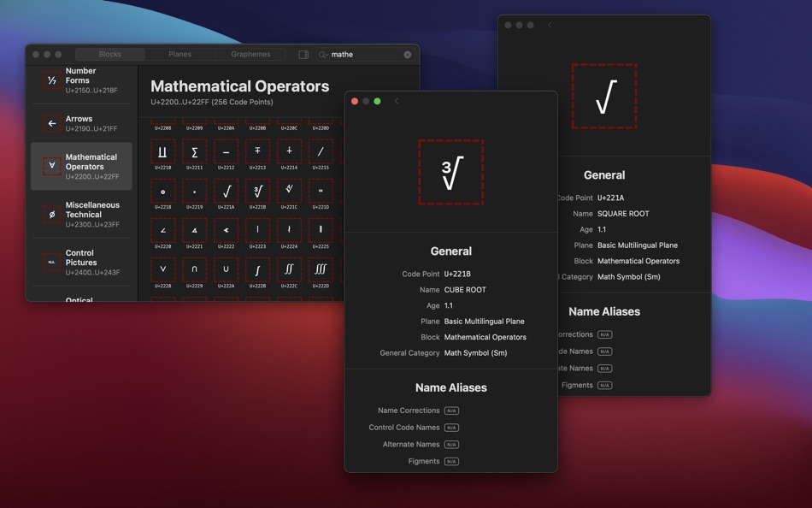This screenshot has width=812, height=508.
Task: Pick the minus sign glyph U+2212
Action: click(226, 152)
